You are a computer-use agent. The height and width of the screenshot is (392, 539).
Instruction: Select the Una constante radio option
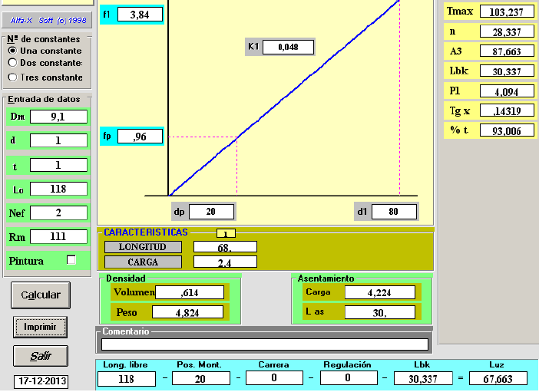coord(12,51)
